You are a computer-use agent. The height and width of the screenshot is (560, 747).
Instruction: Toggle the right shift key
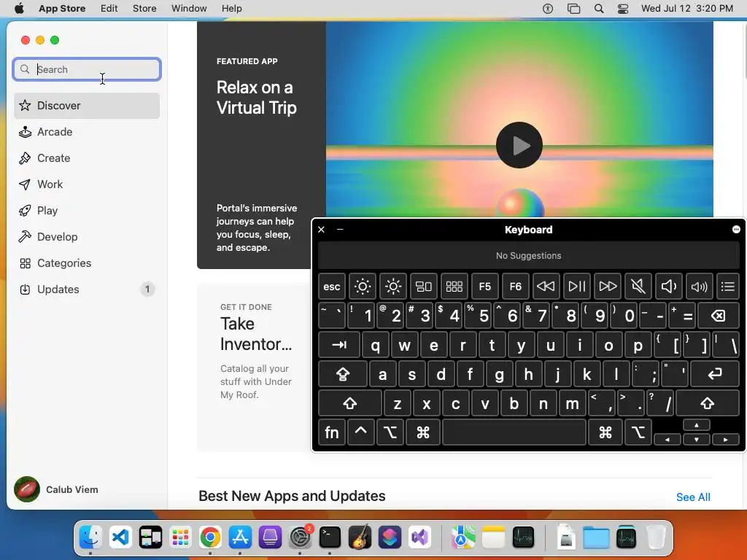[708, 403]
